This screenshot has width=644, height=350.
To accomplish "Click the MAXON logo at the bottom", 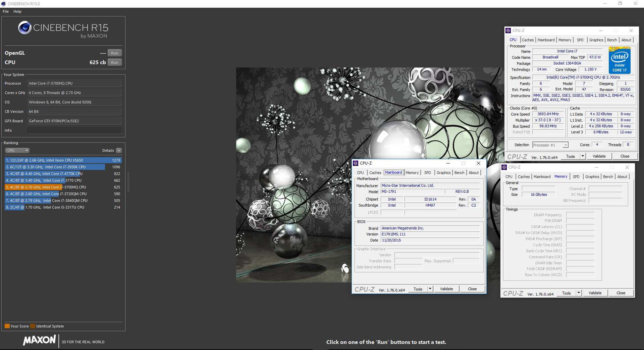I will (x=39, y=340).
